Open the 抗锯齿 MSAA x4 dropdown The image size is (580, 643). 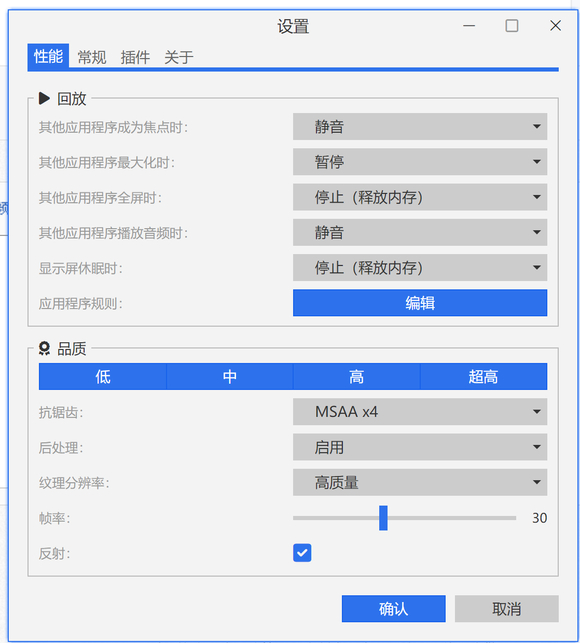pyautogui.click(x=420, y=411)
